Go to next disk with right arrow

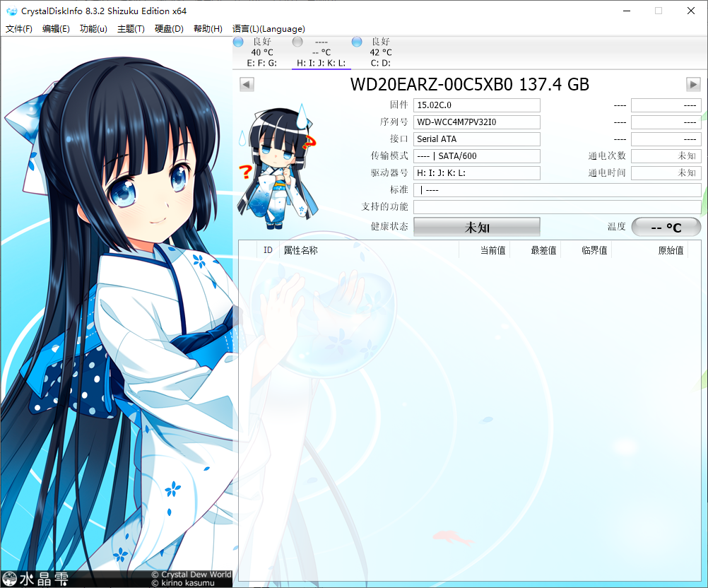coord(693,84)
